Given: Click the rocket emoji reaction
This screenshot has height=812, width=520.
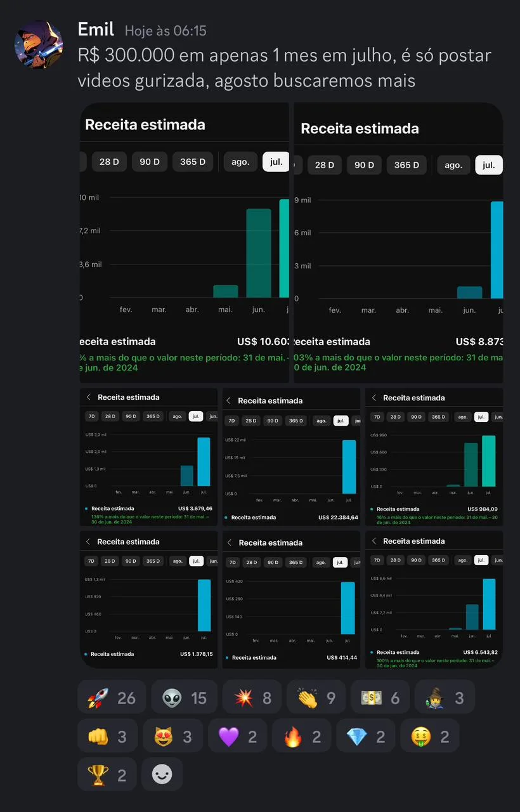Looking at the screenshot, I should pyautogui.click(x=112, y=698).
